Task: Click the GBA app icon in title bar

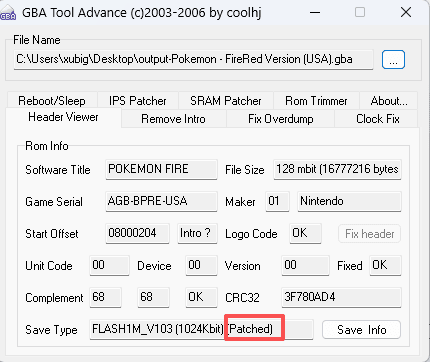Action: tap(8, 13)
